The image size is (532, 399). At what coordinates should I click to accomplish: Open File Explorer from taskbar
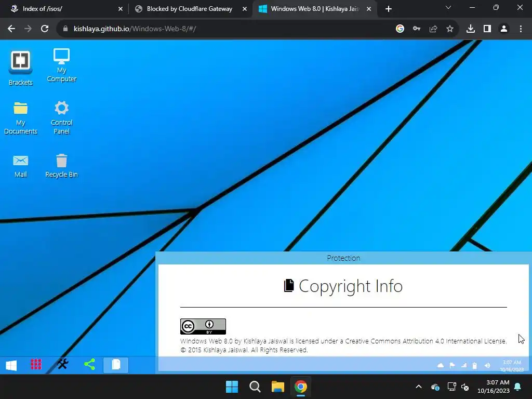tap(278, 387)
